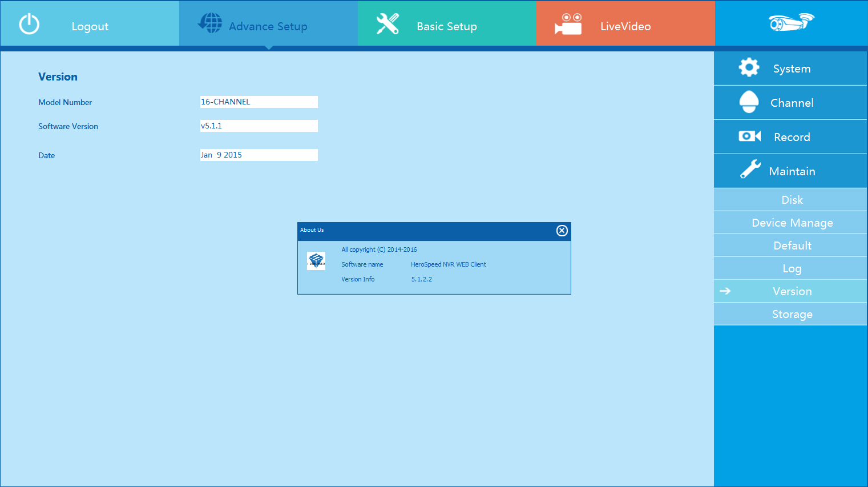The image size is (868, 487).
Task: Select Version in the sidebar
Action: [x=791, y=291]
